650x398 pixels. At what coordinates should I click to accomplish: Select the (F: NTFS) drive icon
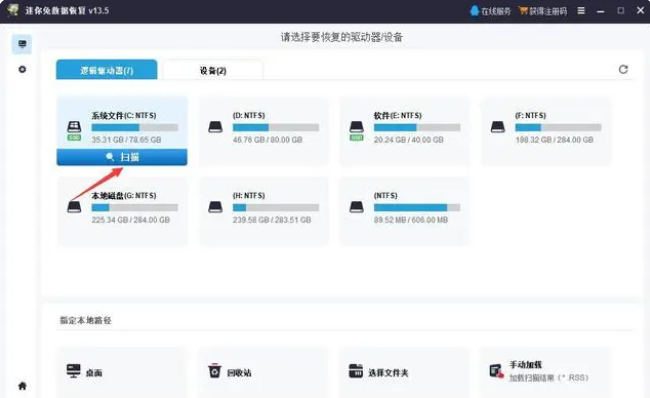click(497, 127)
